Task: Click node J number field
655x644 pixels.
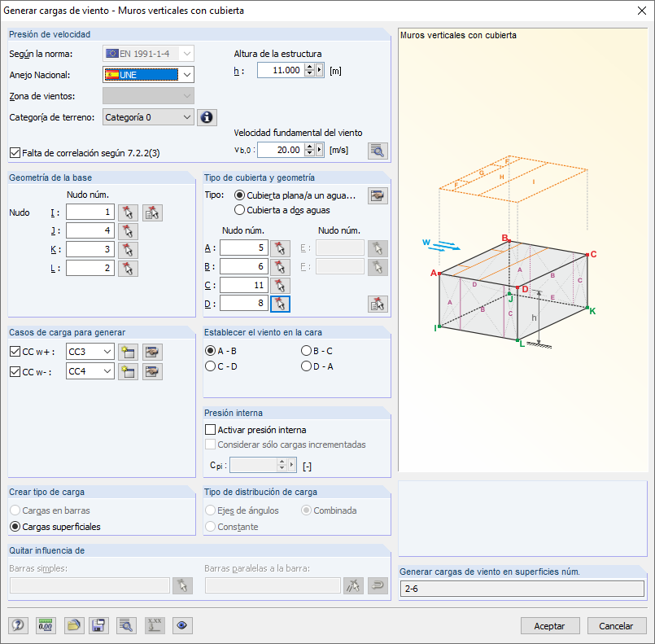Action: 90,230
